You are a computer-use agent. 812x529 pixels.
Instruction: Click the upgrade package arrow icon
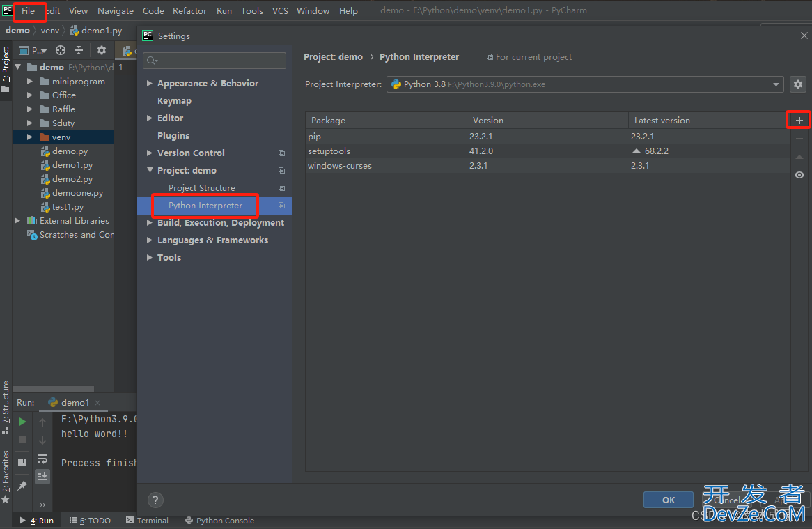click(x=799, y=157)
